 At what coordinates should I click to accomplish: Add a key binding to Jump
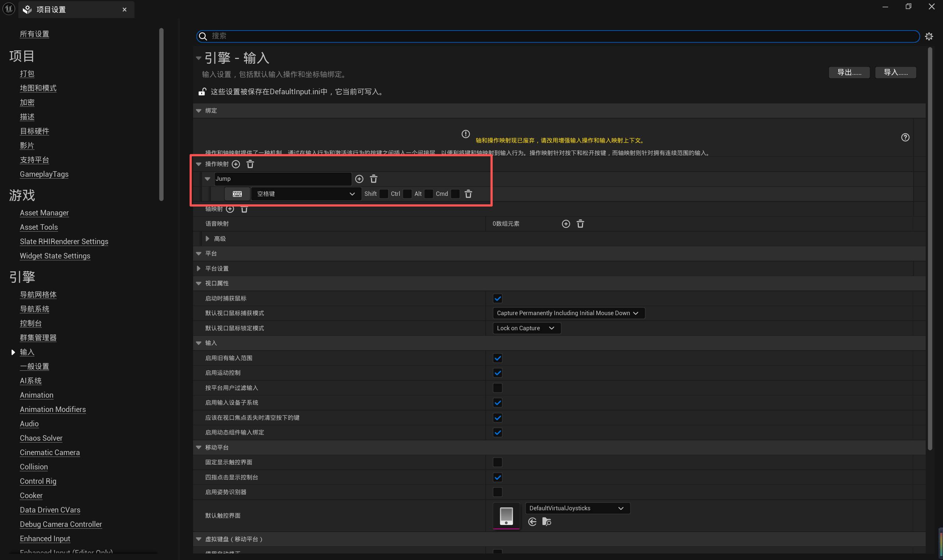pos(359,179)
